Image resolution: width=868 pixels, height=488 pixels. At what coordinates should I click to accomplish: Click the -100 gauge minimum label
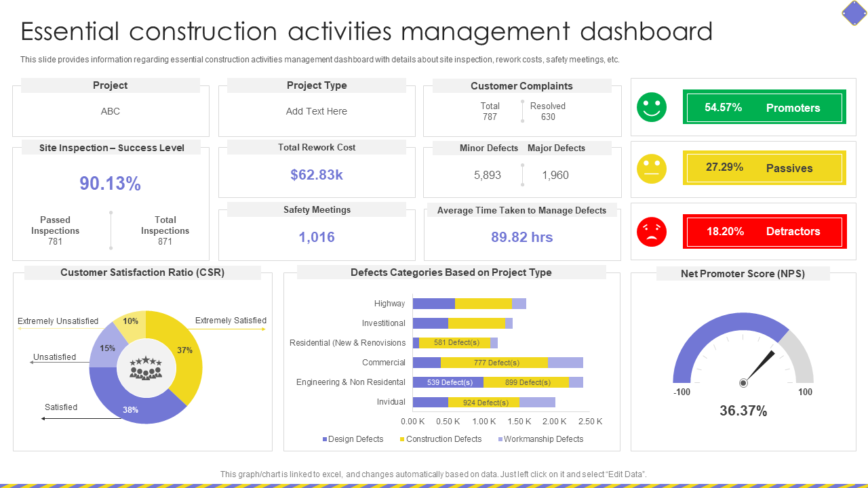point(682,392)
